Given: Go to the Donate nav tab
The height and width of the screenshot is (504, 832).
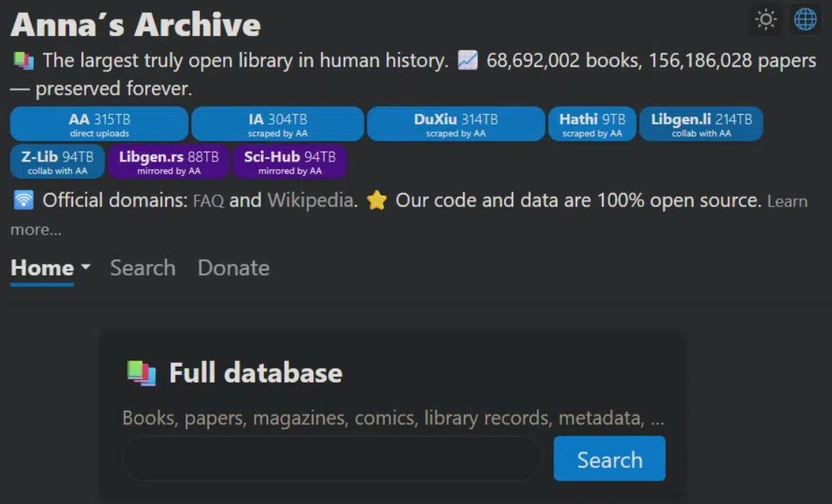Looking at the screenshot, I should click(x=234, y=268).
